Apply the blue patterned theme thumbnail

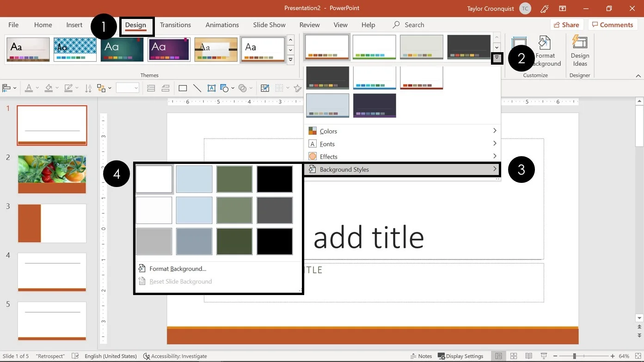coord(75,49)
